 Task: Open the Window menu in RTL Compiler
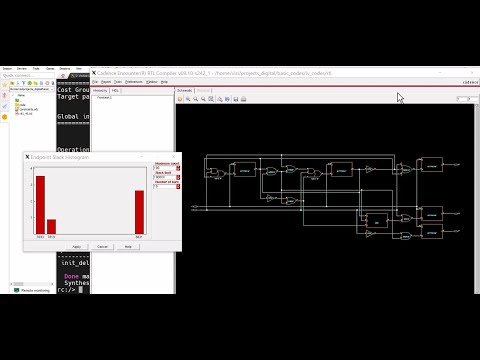[152, 82]
